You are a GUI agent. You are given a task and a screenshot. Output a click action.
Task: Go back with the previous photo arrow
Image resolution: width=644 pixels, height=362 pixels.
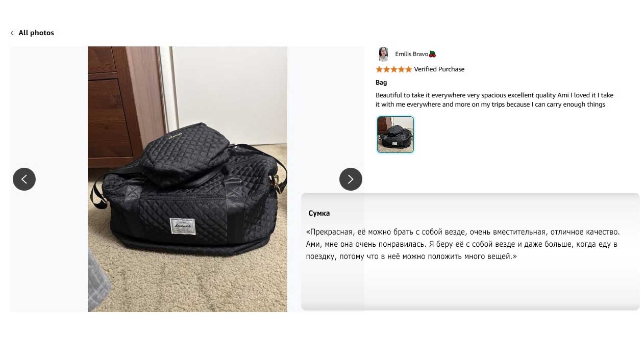pos(24,179)
